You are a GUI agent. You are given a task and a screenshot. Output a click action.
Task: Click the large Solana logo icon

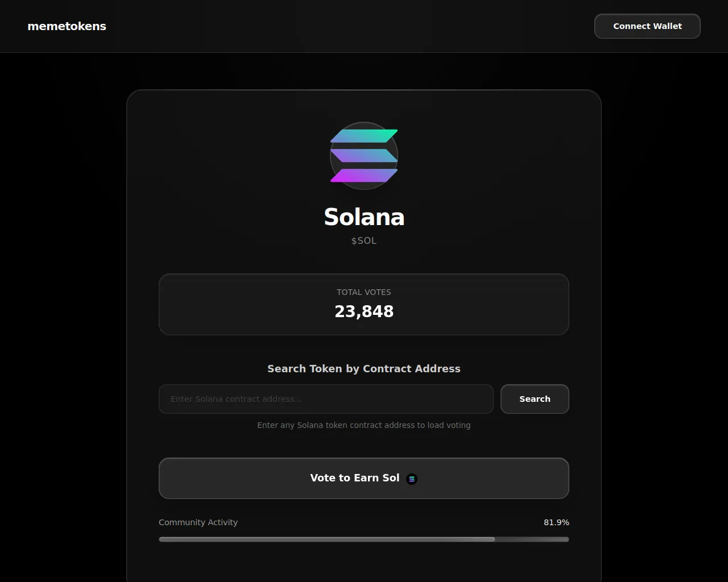coord(364,156)
